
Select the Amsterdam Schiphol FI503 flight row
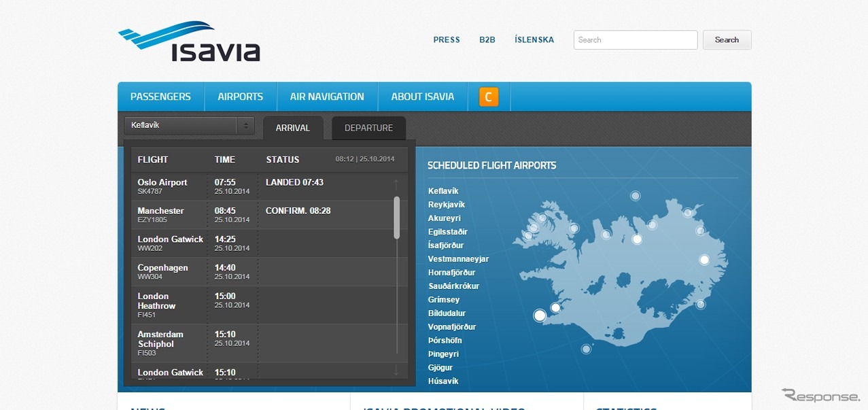click(269, 343)
